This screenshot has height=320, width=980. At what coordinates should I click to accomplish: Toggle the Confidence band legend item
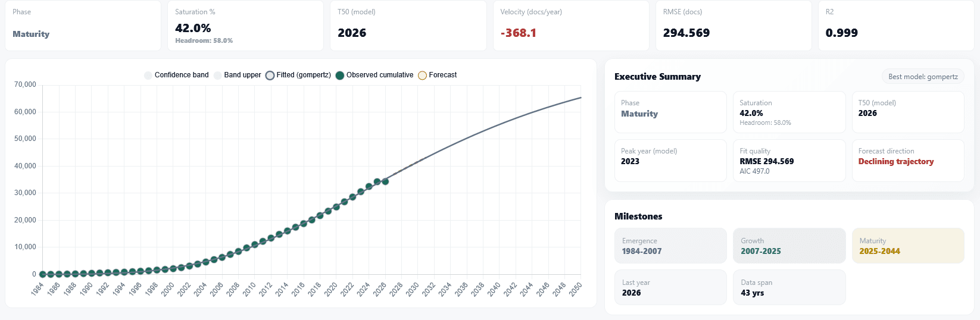176,75
